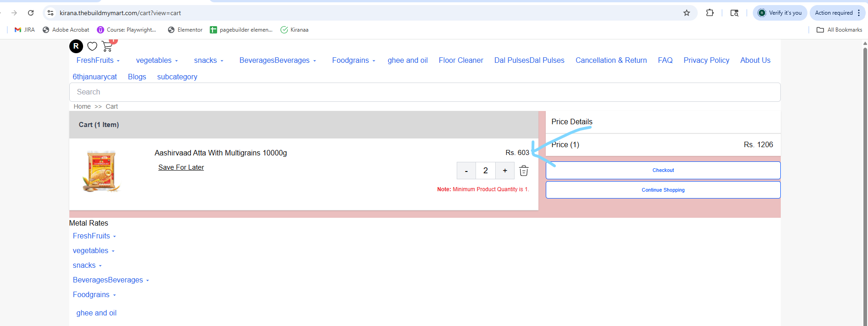868x326 pixels.
Task: Select the Rs. 1206 price value
Action: (758, 145)
